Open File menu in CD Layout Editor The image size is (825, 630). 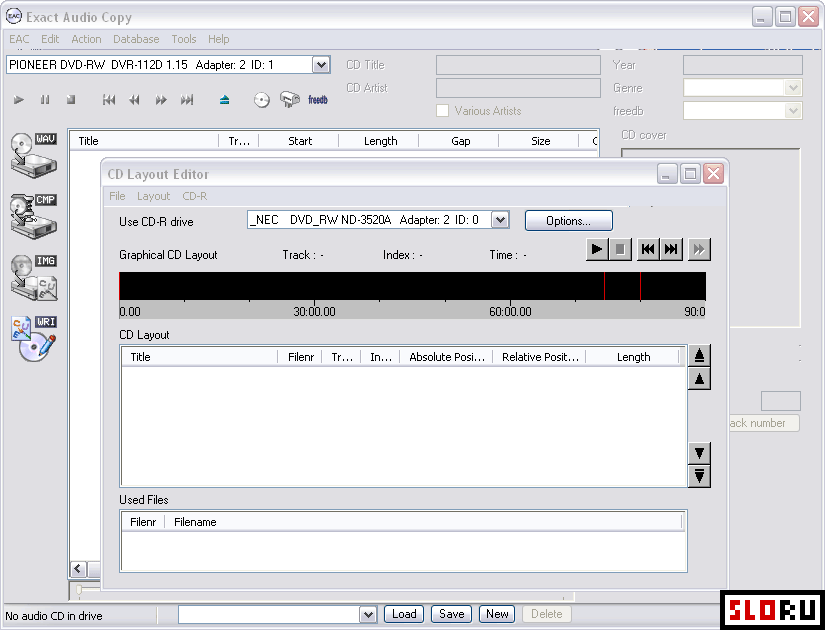(117, 196)
